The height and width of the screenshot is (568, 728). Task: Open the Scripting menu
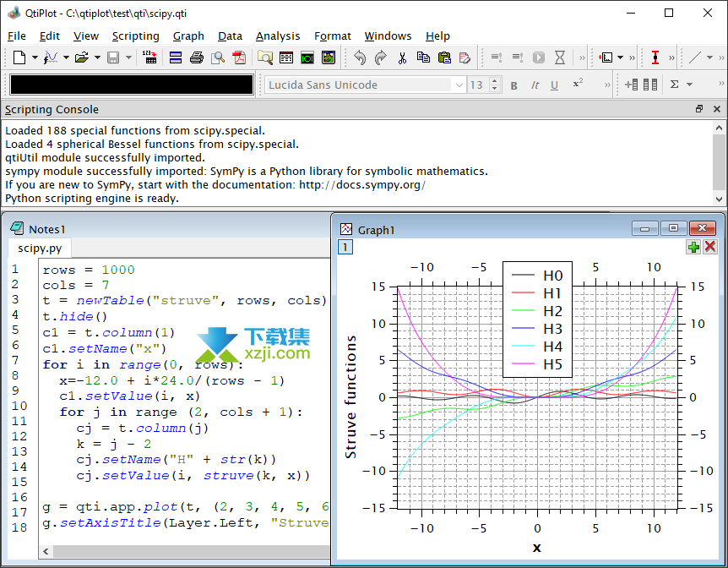coord(135,35)
